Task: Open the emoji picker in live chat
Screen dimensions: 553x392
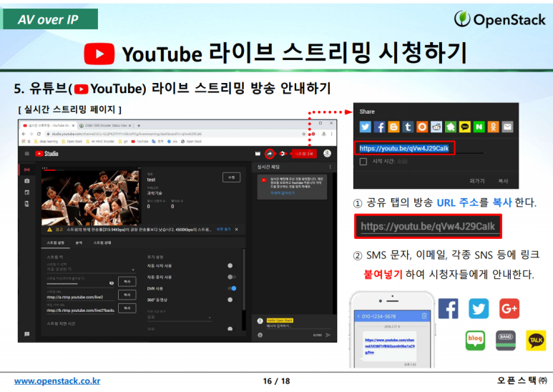Action: [260, 335]
